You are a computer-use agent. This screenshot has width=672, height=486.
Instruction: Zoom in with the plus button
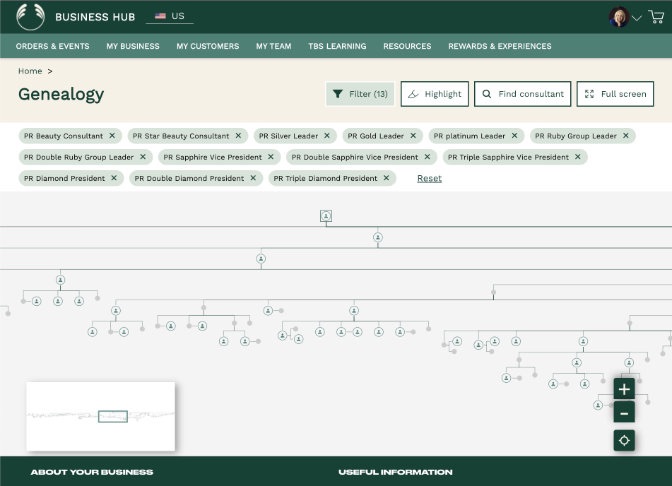(624, 389)
